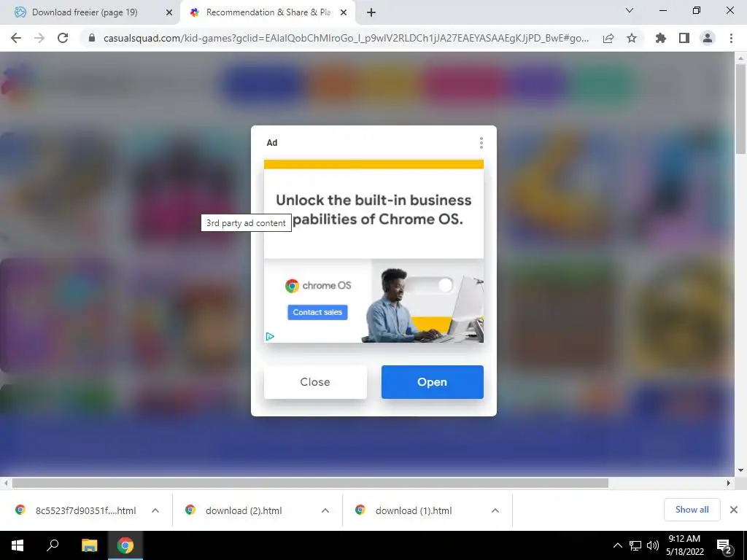Close the Download freeier tab
This screenshot has width=747, height=560.
(169, 13)
